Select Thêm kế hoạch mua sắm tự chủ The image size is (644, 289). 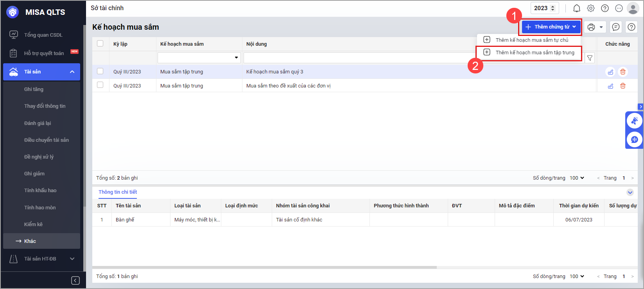[x=531, y=40]
